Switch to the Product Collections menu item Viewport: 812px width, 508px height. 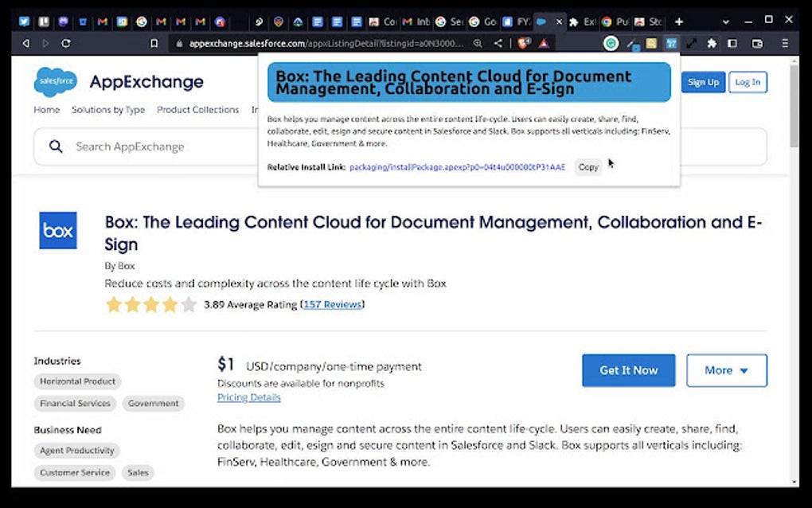(197, 110)
